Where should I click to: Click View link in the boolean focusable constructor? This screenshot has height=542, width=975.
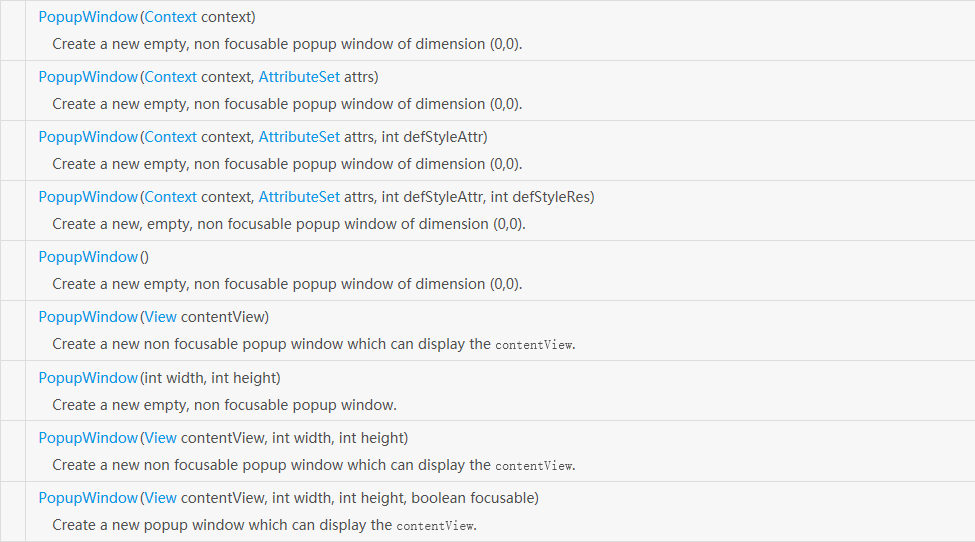coord(160,498)
